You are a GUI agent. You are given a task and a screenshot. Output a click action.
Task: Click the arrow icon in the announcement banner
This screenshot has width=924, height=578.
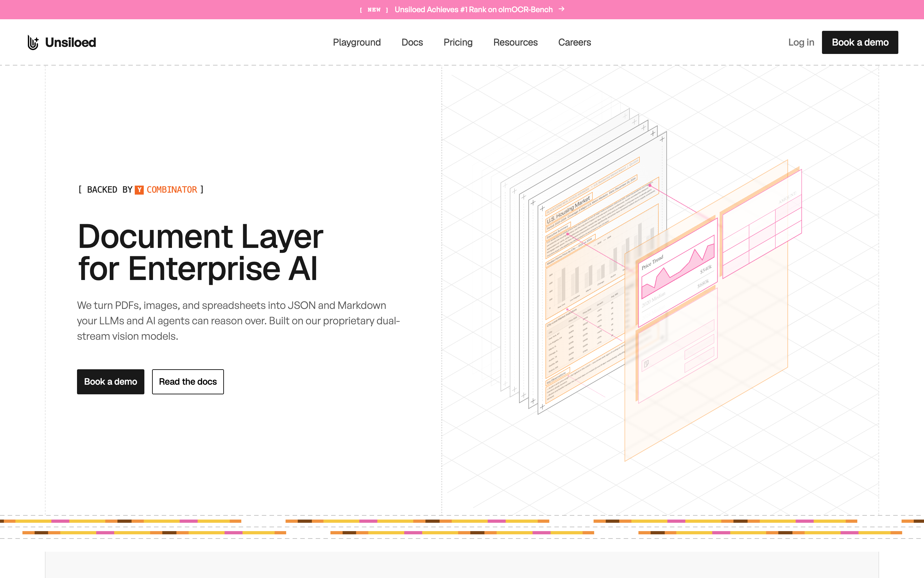(561, 9)
